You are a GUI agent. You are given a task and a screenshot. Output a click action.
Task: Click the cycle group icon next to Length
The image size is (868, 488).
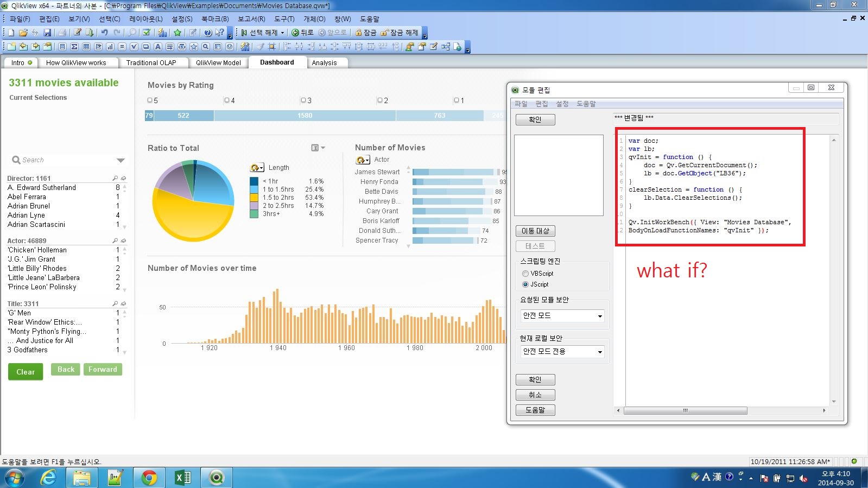257,168
